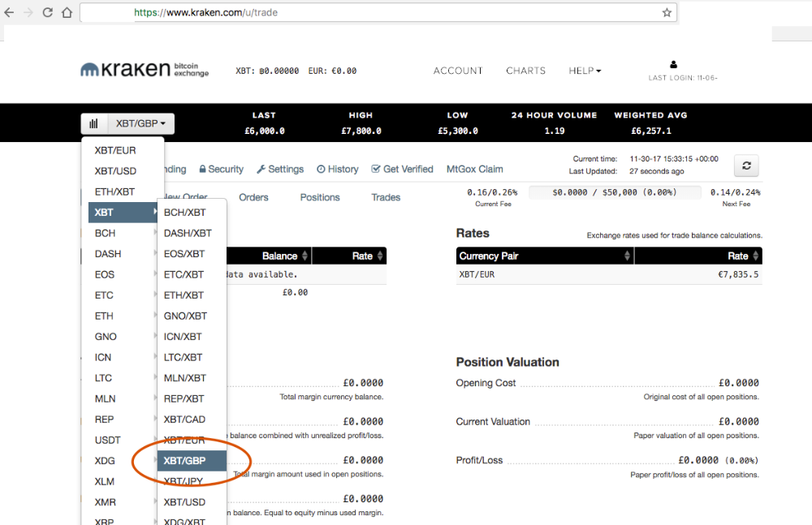This screenshot has width=812, height=525.
Task: Expand the XDG currency submenu
Action: tap(123, 462)
